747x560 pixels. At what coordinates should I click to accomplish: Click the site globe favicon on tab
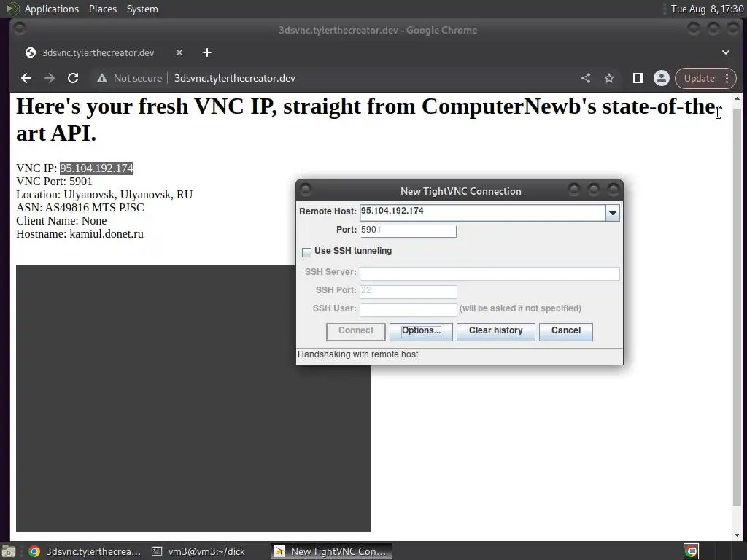point(31,52)
